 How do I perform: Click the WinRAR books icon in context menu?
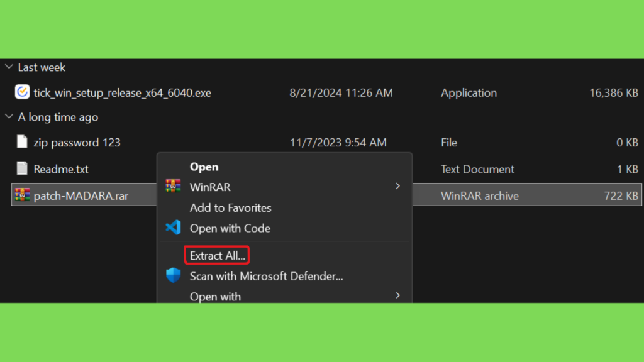174,186
